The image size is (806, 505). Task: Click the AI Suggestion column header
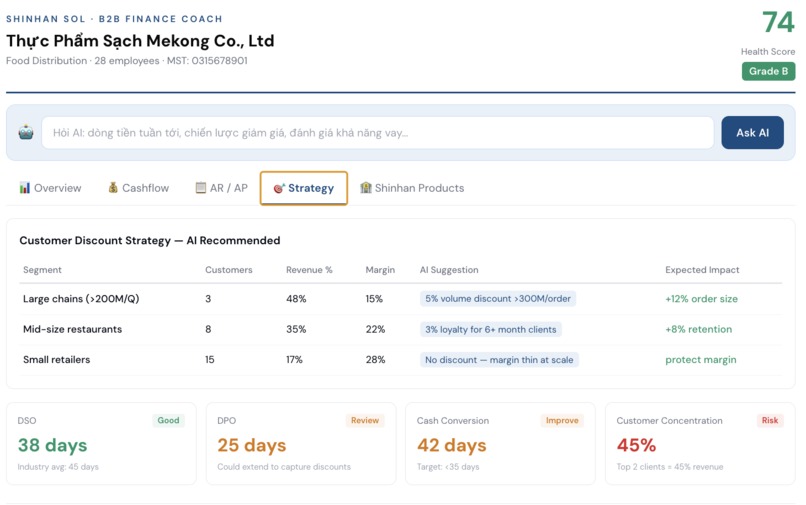pos(449,270)
